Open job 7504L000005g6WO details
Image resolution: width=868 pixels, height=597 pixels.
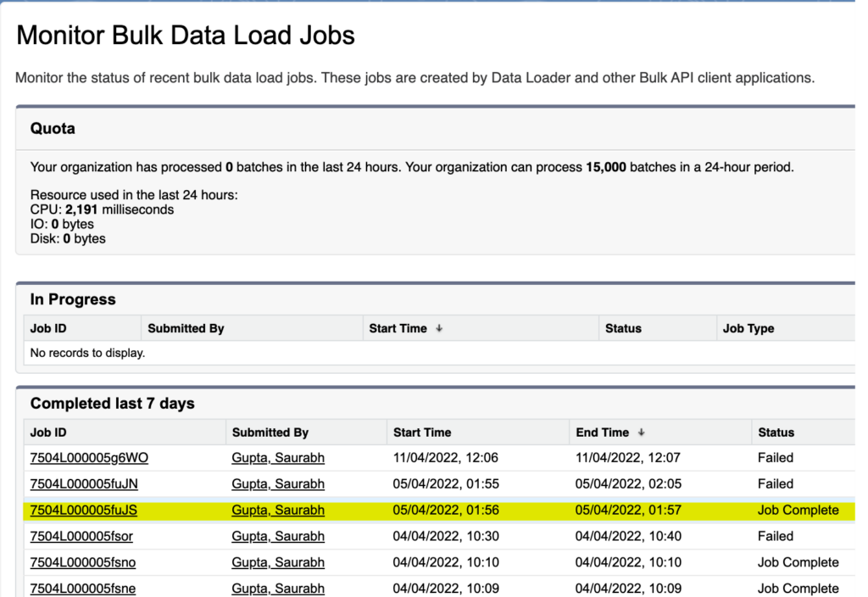coord(89,458)
